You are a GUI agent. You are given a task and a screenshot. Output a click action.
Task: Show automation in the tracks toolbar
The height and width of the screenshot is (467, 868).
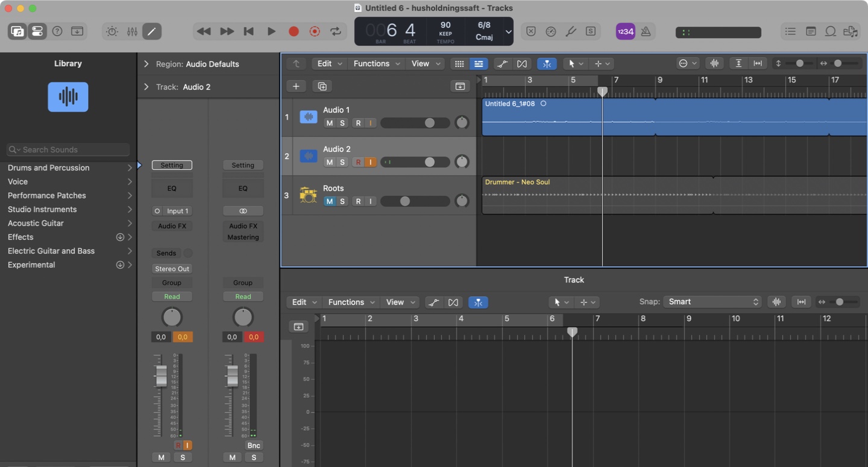pos(502,64)
